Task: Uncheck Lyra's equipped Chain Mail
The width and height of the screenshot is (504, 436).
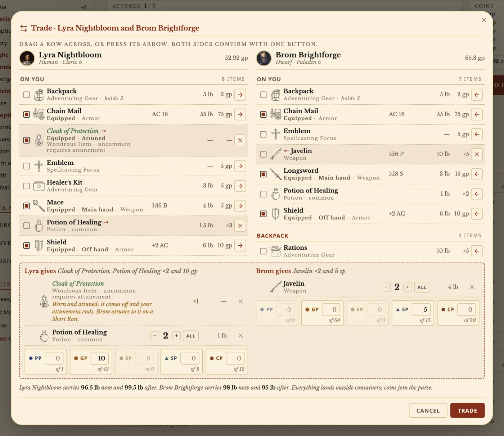Action: pos(27,114)
